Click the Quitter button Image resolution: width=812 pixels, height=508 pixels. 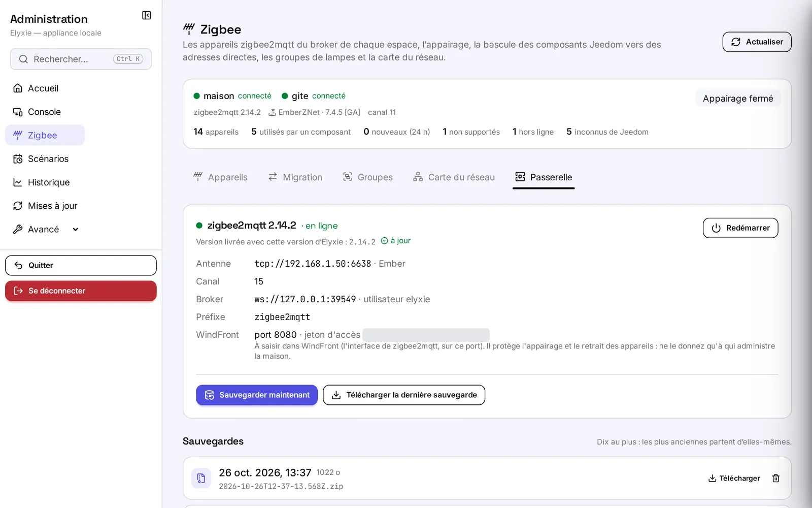[81, 265]
